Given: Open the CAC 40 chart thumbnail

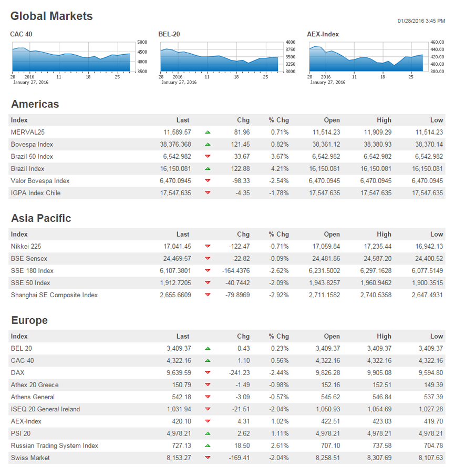Looking at the screenshot, I should (x=71, y=58).
